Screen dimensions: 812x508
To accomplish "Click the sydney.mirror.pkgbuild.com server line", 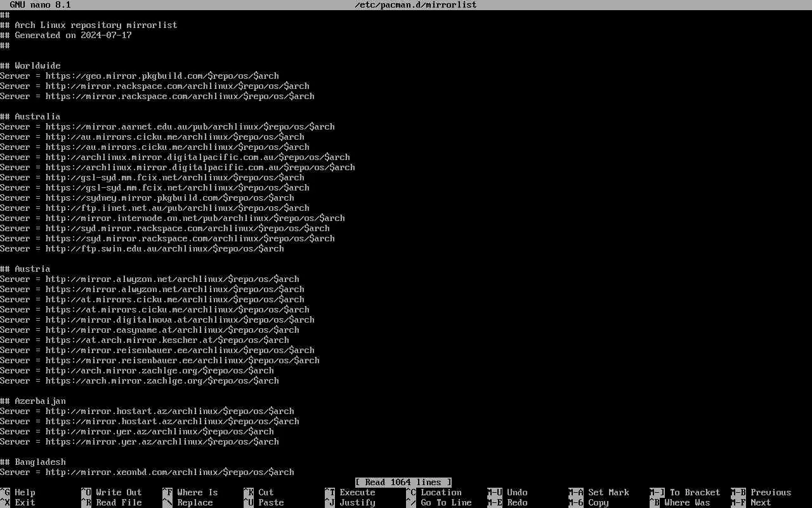I will [147, 197].
